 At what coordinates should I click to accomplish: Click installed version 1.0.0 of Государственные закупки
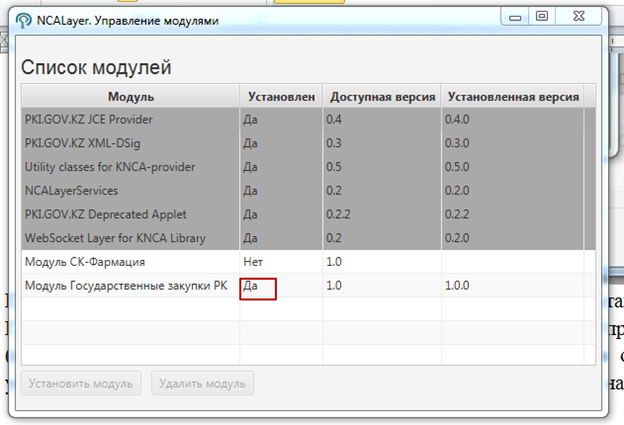(457, 285)
